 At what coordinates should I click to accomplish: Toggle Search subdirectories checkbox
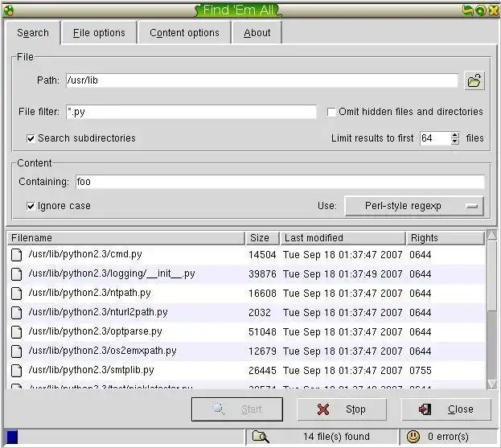[31, 138]
